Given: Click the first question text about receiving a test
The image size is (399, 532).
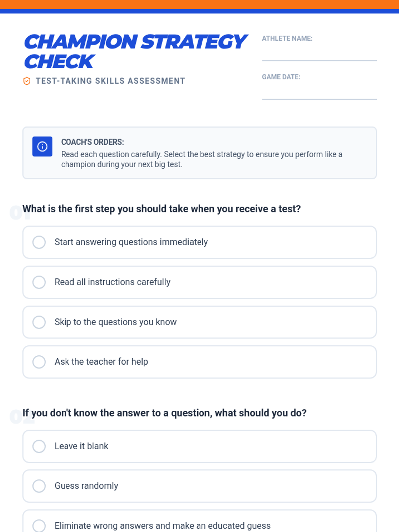Looking at the screenshot, I should (161, 209).
